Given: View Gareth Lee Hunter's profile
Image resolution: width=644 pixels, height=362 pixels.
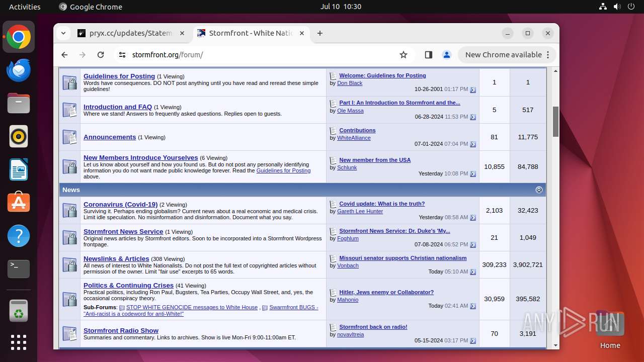Looking at the screenshot, I should click(360, 212).
